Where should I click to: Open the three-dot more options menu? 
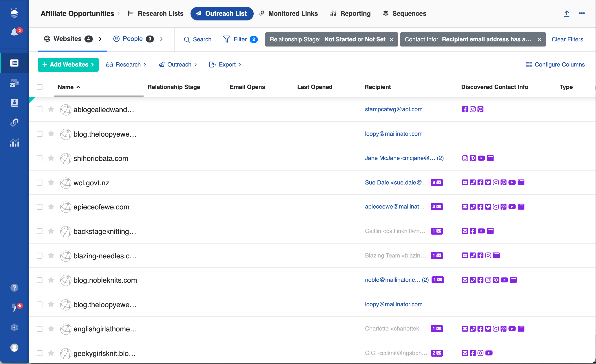[582, 13]
